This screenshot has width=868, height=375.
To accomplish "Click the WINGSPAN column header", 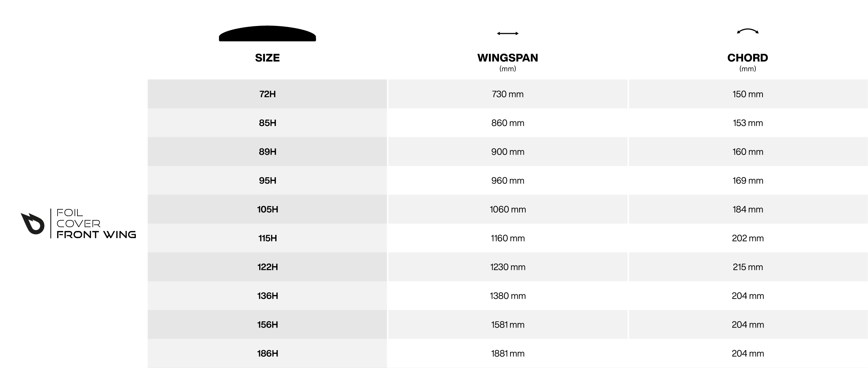I will point(508,58).
